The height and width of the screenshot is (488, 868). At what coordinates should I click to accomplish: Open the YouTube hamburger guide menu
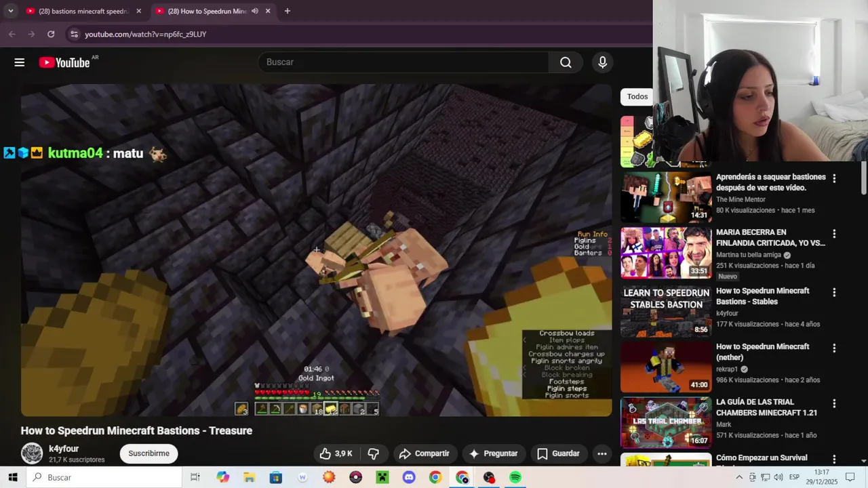19,62
